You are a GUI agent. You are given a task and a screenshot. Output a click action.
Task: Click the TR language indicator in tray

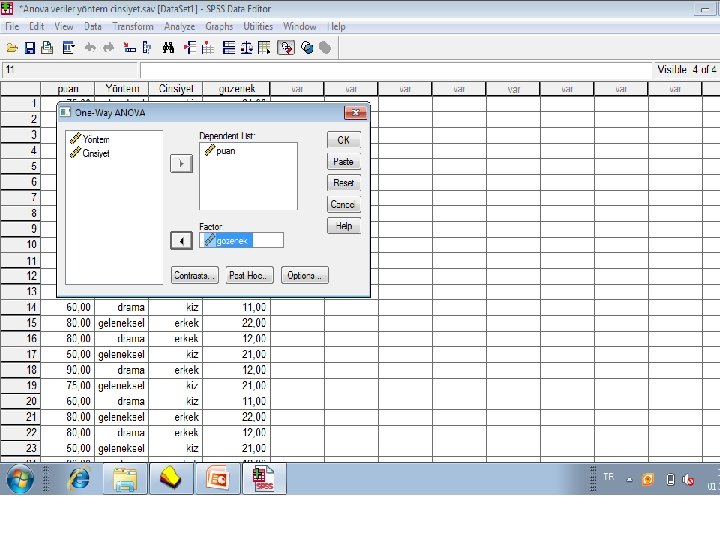(608, 477)
